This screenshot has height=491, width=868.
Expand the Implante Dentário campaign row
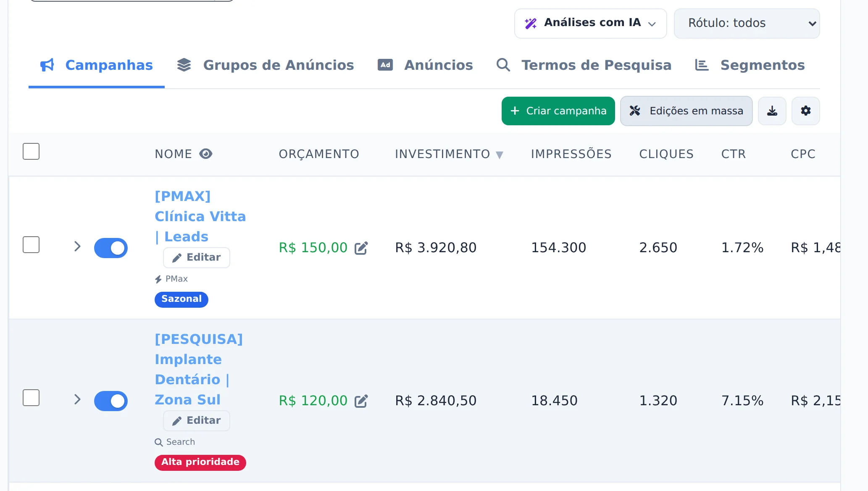tap(77, 399)
